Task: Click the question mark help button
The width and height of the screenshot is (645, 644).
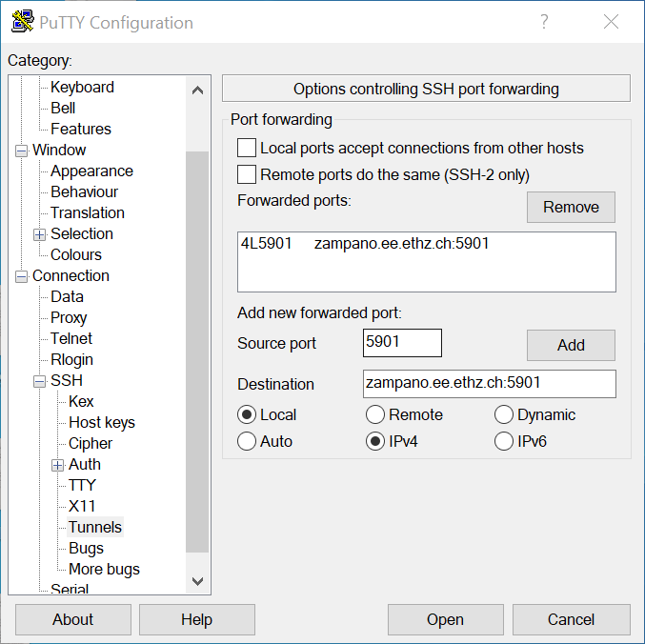Action: [x=544, y=21]
